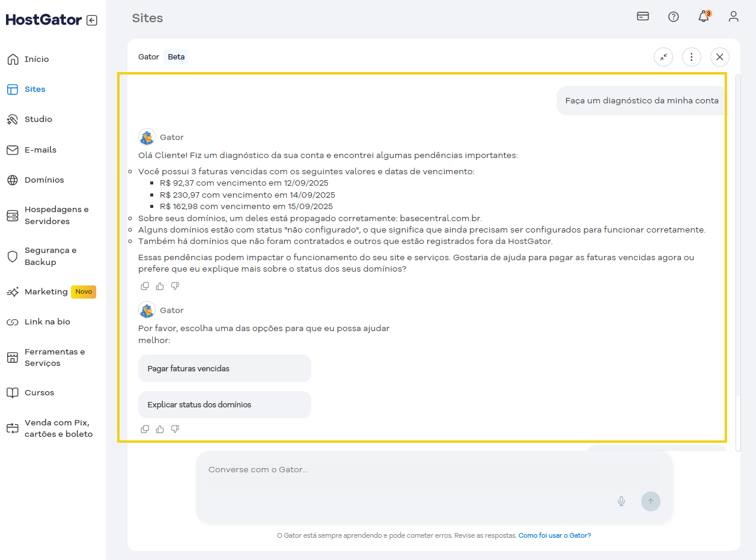Give a thumbs up to Gator's diagnostic response
The width and height of the screenshot is (756, 560).
(x=159, y=285)
